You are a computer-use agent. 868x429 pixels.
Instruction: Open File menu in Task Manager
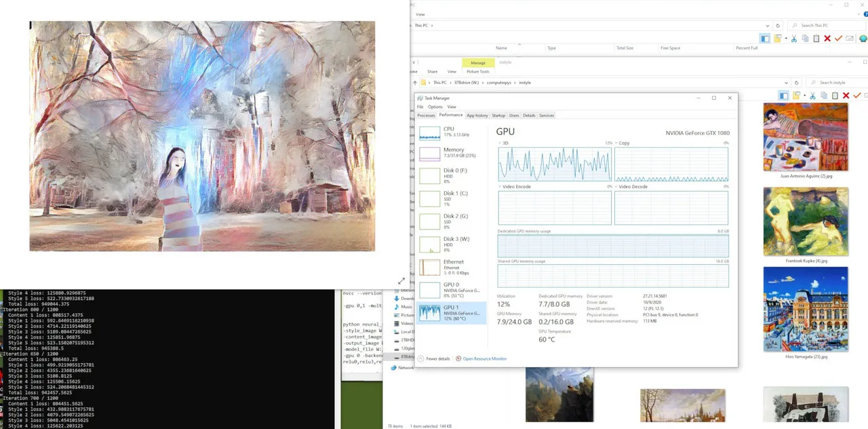[x=420, y=107]
